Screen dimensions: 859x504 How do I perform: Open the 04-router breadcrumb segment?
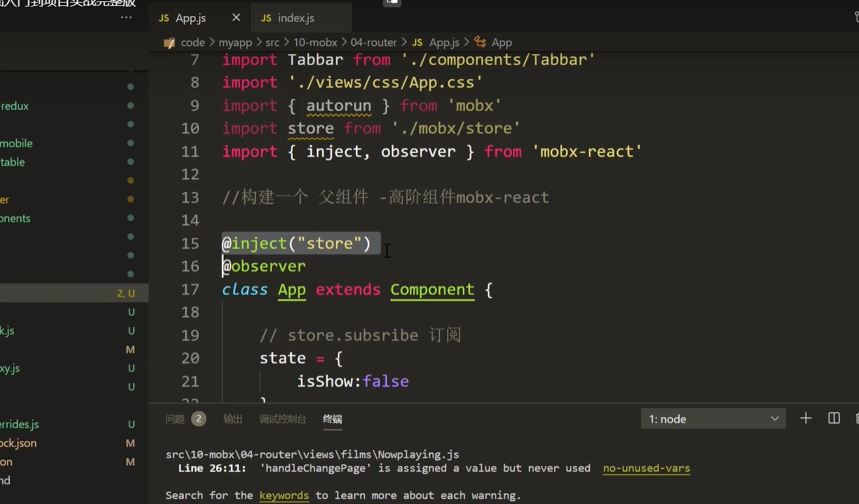coord(374,42)
